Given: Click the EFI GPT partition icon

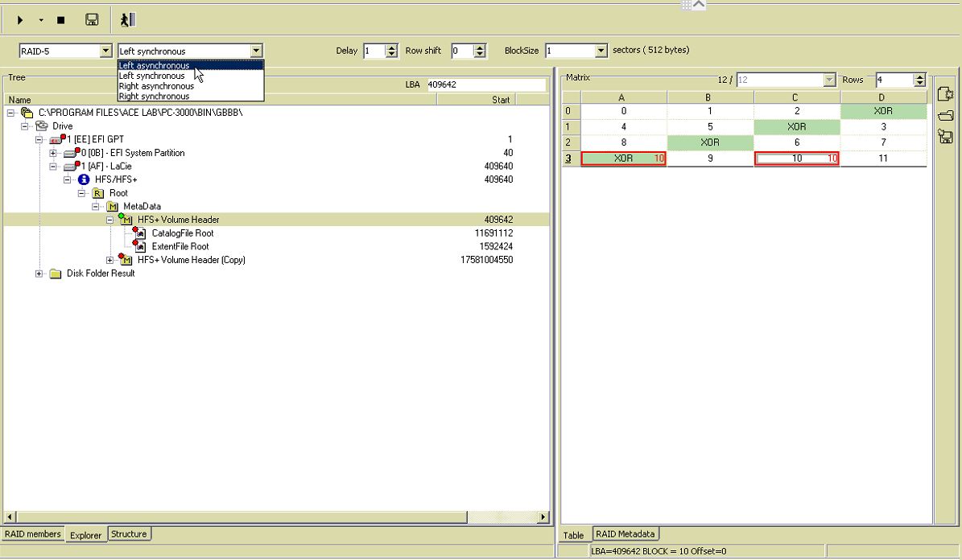Looking at the screenshot, I should pyautogui.click(x=56, y=140).
